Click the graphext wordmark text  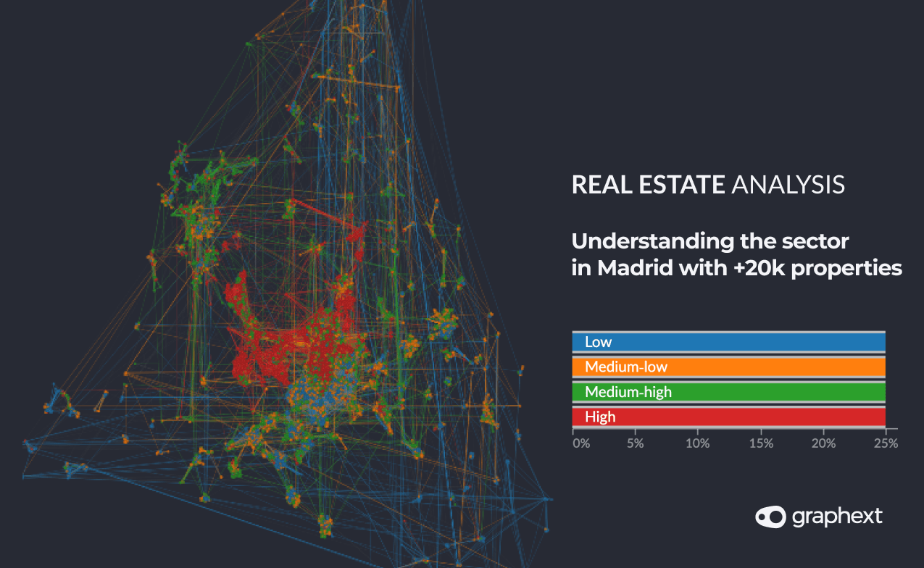coord(837,516)
